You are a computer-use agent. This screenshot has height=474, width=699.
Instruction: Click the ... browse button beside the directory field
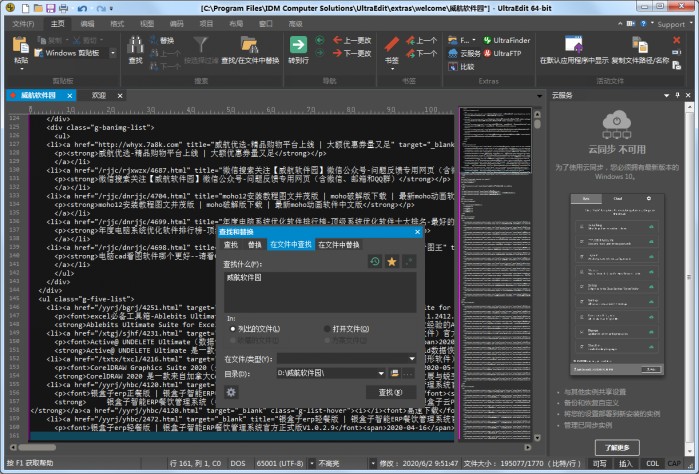[408, 373]
